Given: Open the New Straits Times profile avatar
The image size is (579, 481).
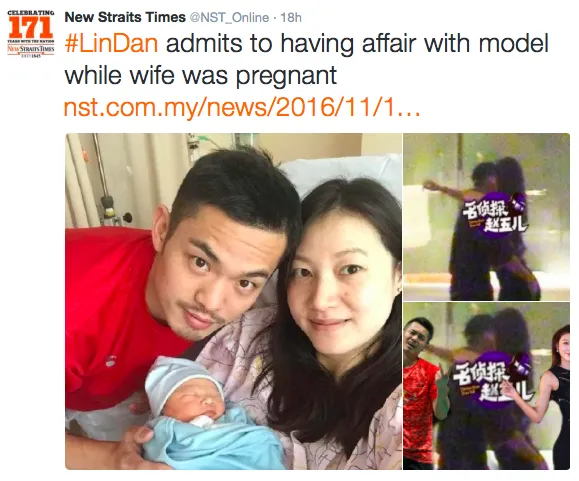Looking at the screenshot, I should [x=31, y=34].
